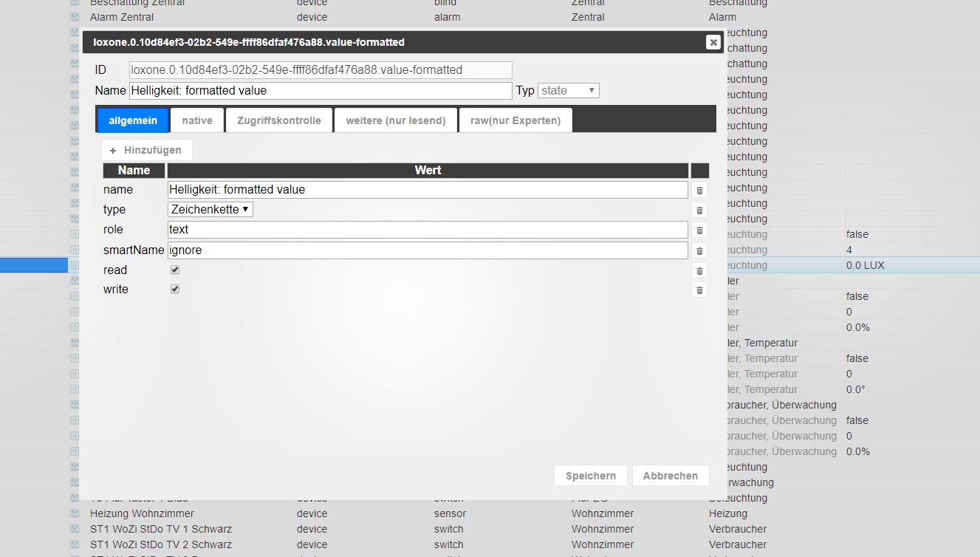The width and height of the screenshot is (980, 557).
Task: Click the name value field in attribute table
Action: pos(428,190)
